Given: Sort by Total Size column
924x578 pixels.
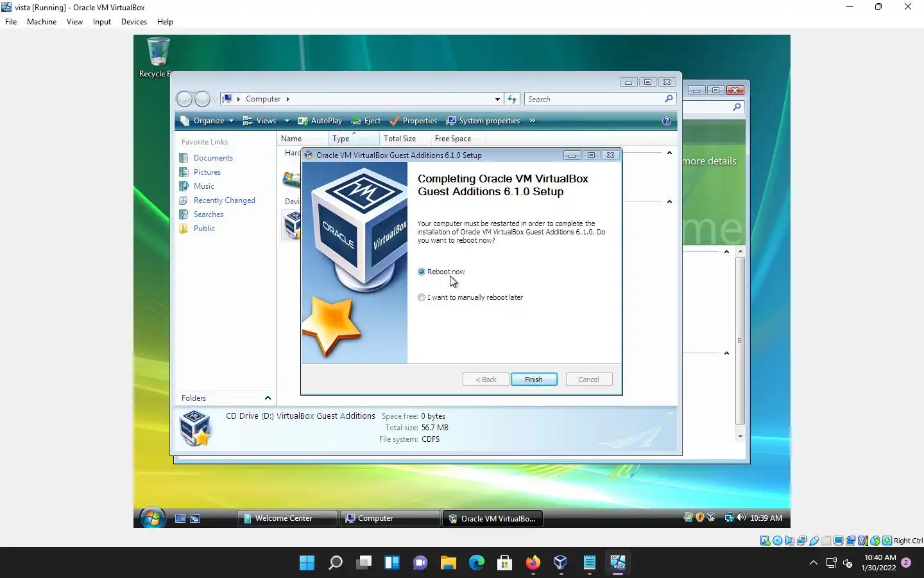Looking at the screenshot, I should point(405,139).
